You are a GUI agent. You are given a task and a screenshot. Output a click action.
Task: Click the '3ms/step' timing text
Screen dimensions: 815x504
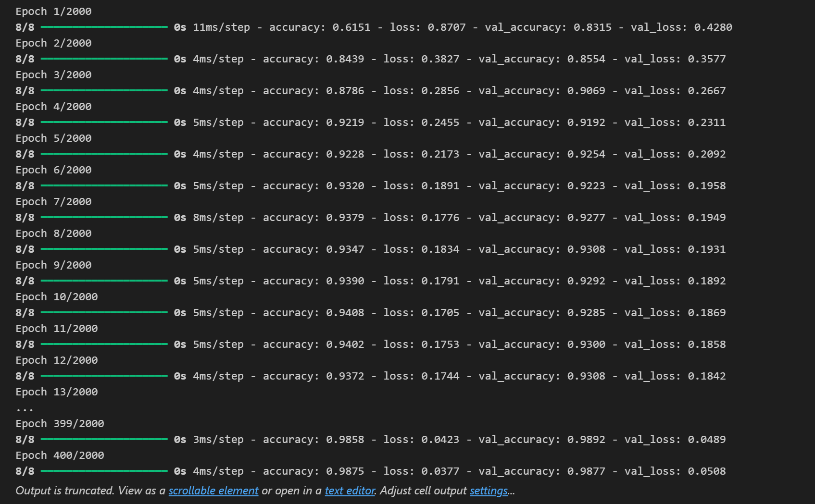click(218, 440)
